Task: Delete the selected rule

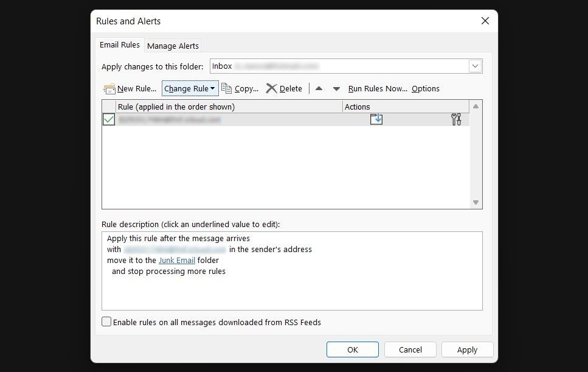Action: 284,89
